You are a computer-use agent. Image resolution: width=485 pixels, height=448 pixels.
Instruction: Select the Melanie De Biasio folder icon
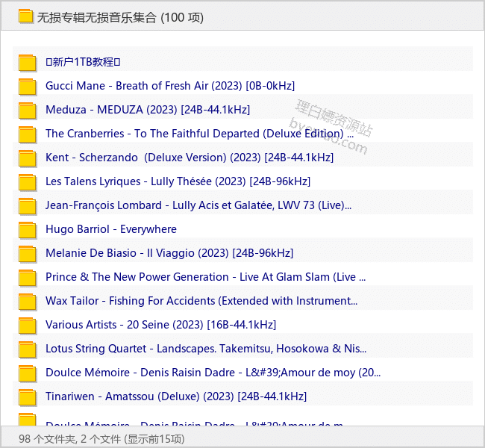28,254
